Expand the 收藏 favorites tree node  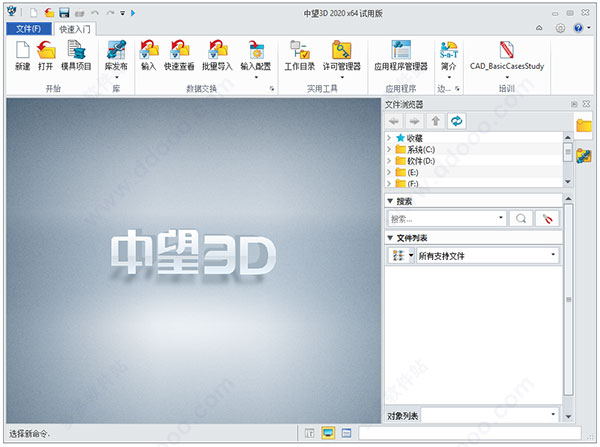click(x=389, y=138)
